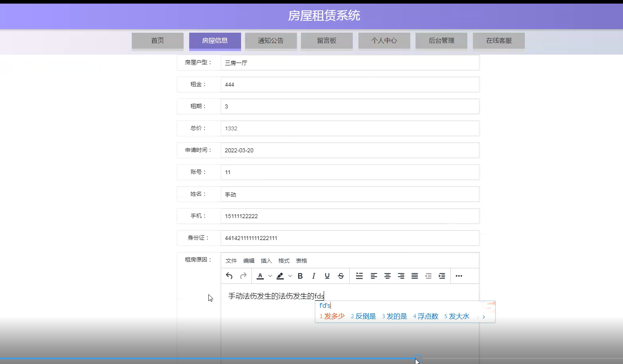Apply Bold formatting to the text
Screen dimensions: 623x364
pos(300,275)
